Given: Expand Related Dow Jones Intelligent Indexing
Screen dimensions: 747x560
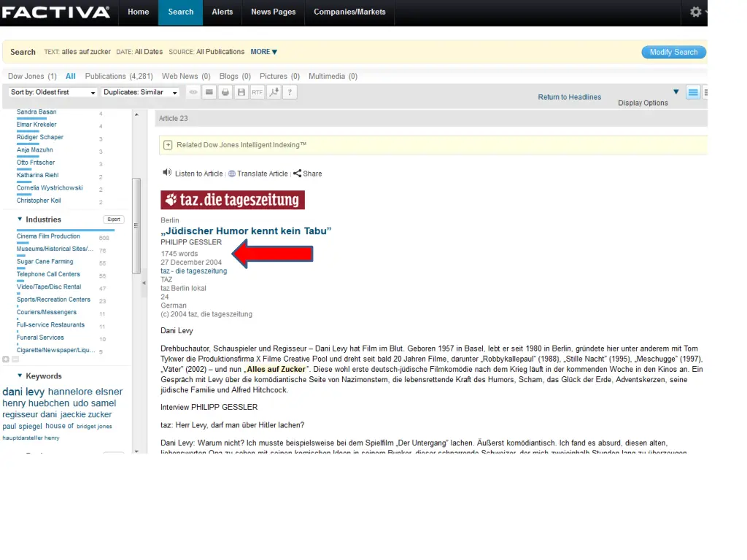Looking at the screenshot, I should click(168, 145).
